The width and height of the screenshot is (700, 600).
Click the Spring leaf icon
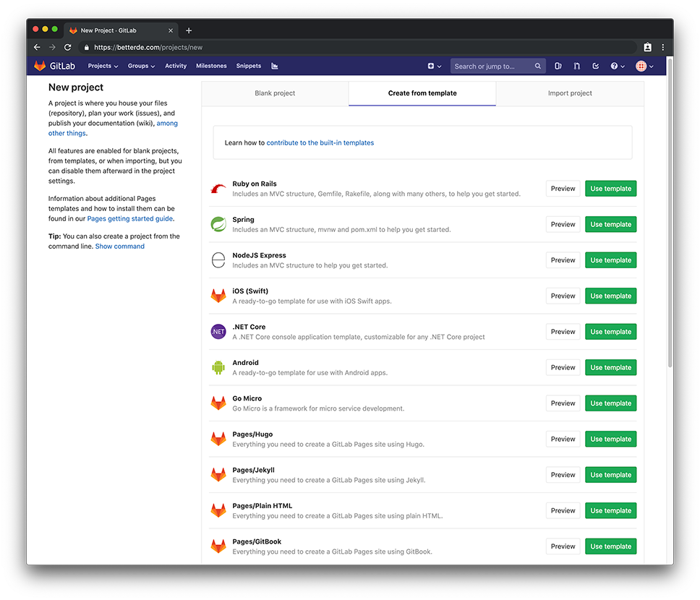point(218,224)
